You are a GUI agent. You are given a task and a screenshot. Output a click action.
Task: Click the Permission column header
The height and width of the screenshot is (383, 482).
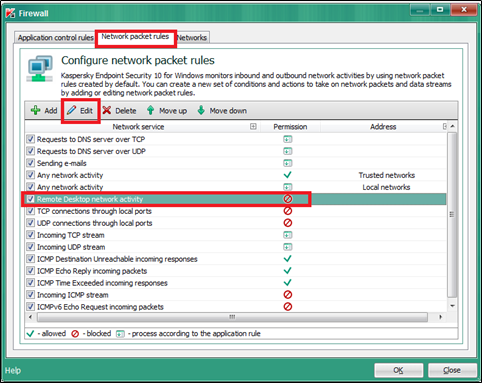(290, 127)
